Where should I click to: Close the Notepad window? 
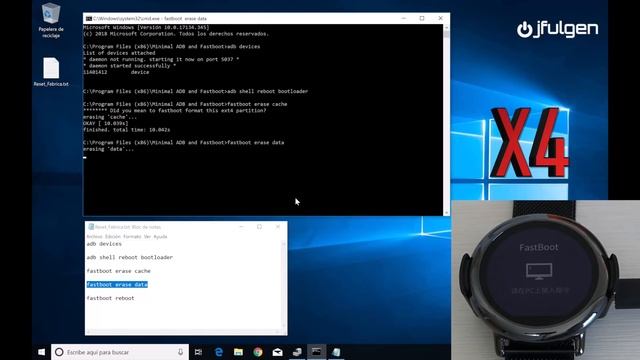278,227
